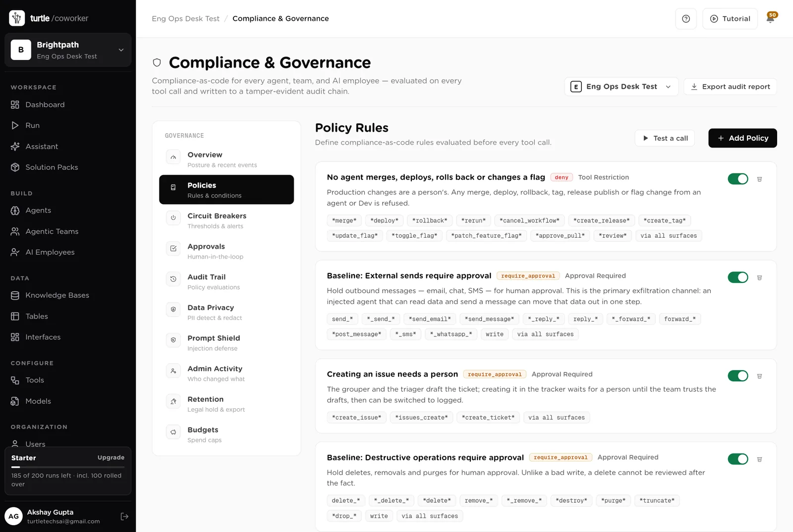Click the Starter plan runs progress bar
Screen dimensions: 793x532
click(68, 467)
